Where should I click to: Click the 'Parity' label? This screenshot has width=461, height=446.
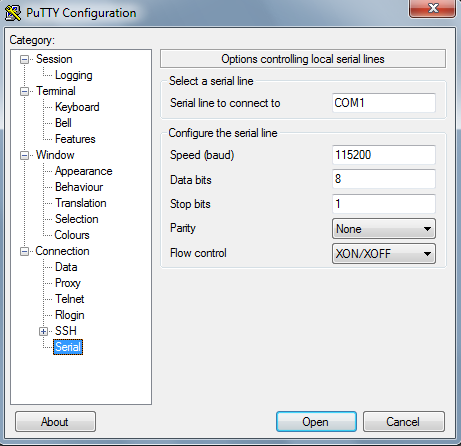(x=183, y=228)
